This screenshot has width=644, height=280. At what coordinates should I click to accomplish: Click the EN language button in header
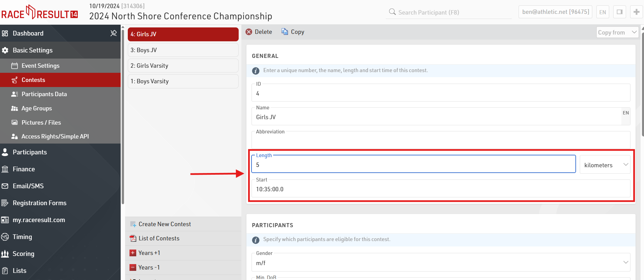tap(602, 12)
